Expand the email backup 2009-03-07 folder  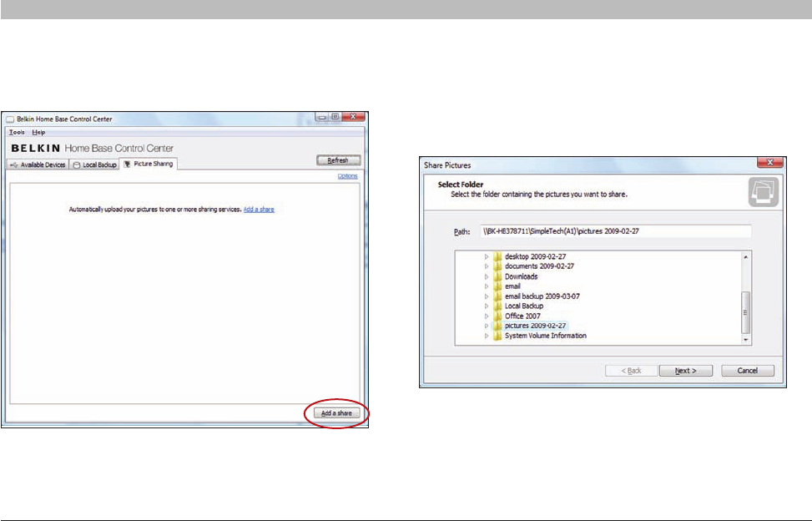point(487,296)
